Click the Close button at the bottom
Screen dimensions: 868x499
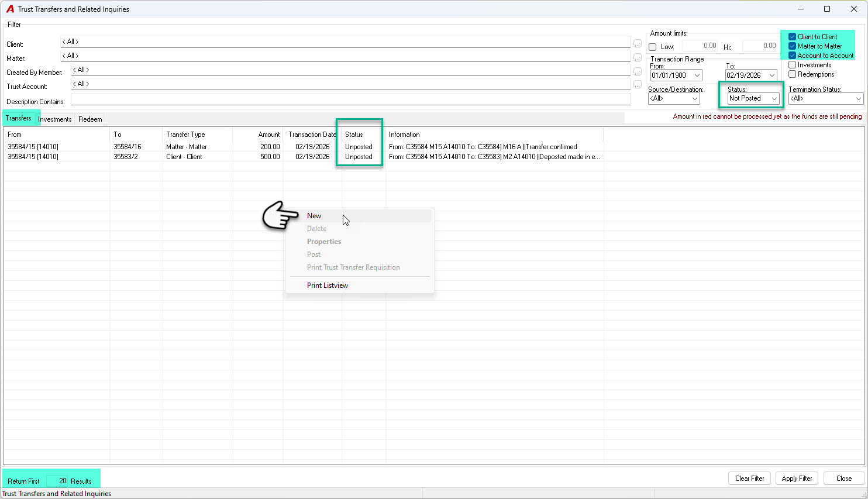tap(844, 479)
